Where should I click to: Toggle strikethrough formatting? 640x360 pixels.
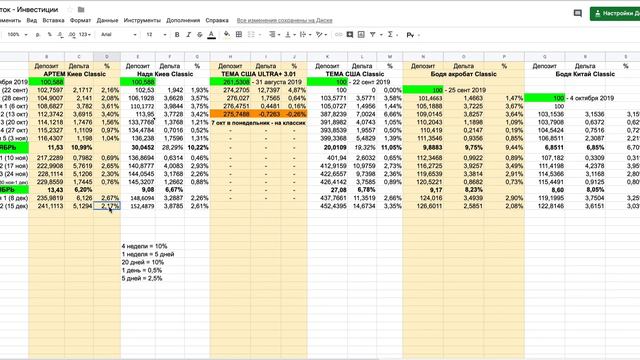click(x=200, y=35)
